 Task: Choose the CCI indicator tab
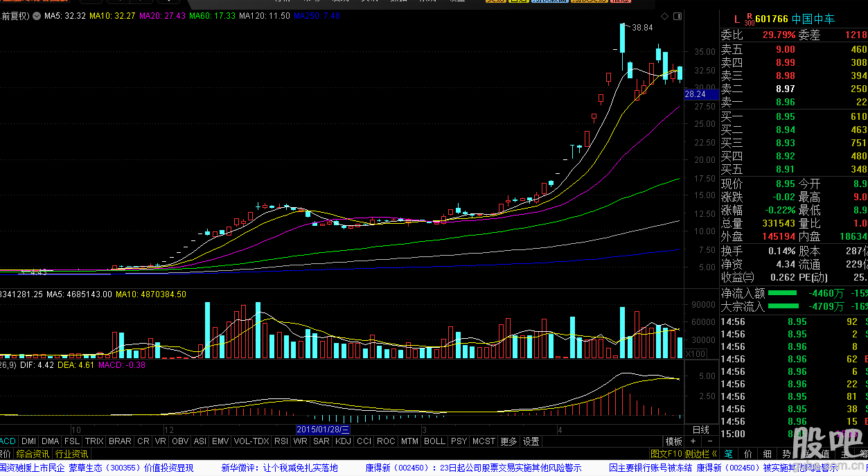(364, 441)
